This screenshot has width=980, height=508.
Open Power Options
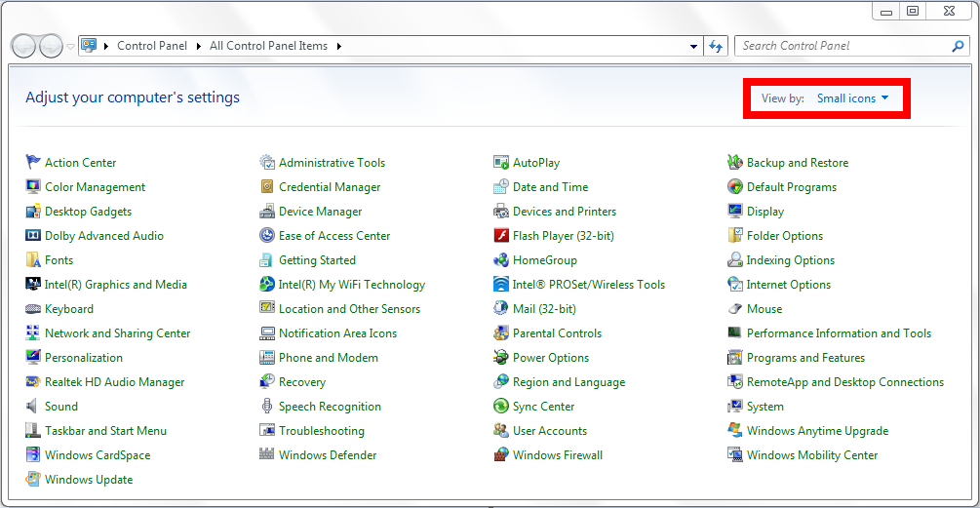pos(551,358)
